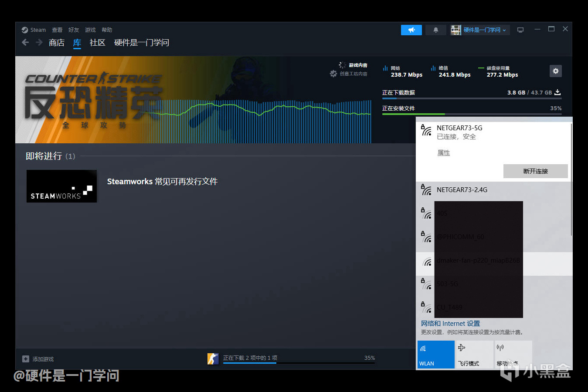
Task: Click the Wi-Fi network list scrollbar
Action: 571,179
